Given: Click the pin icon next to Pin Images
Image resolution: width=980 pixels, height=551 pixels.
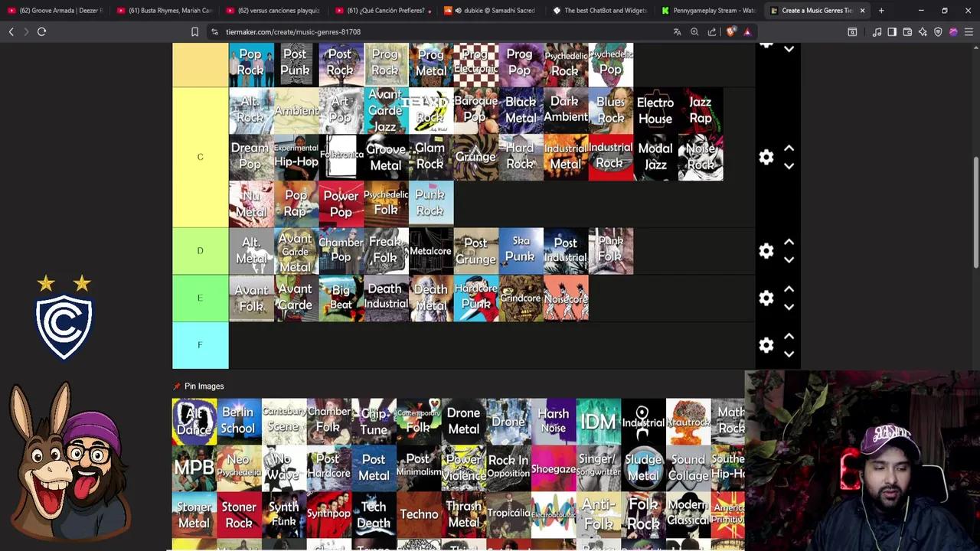Looking at the screenshot, I should (177, 386).
